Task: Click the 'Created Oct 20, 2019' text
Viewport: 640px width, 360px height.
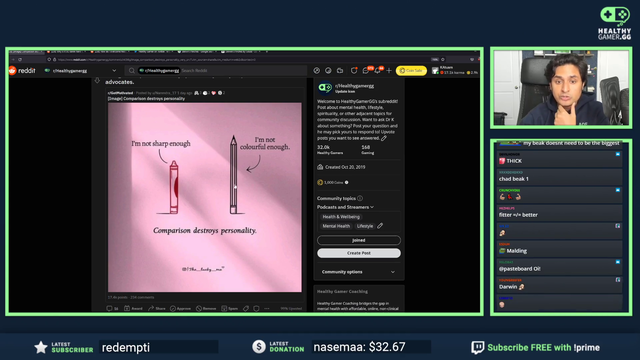Action: click(345, 167)
